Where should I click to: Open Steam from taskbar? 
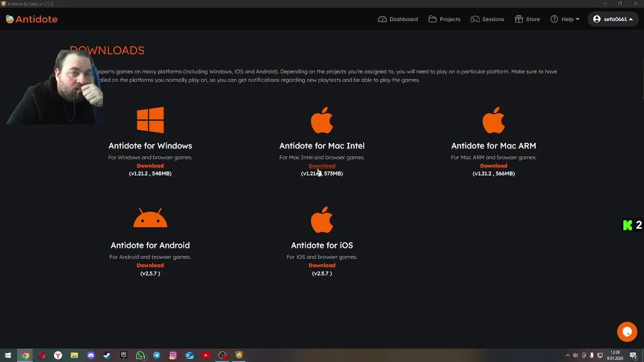coord(107,355)
